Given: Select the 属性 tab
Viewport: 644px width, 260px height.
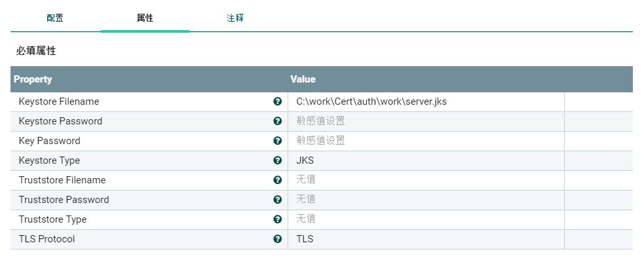Looking at the screenshot, I should click(145, 18).
